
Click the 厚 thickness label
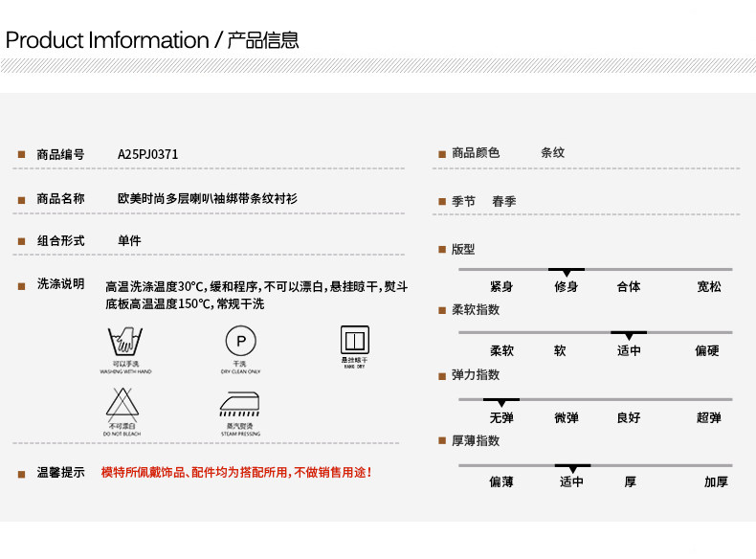[x=631, y=481]
